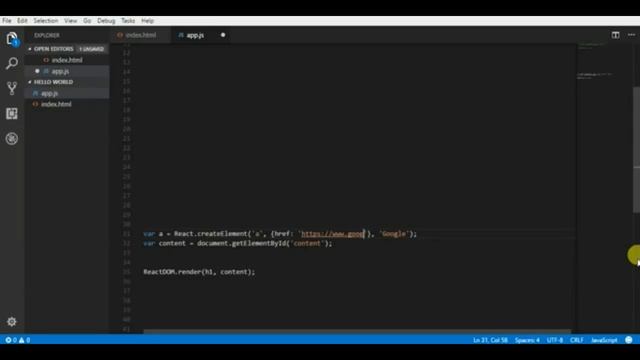
Task: Open the Manage gear icon
Action: 12,322
